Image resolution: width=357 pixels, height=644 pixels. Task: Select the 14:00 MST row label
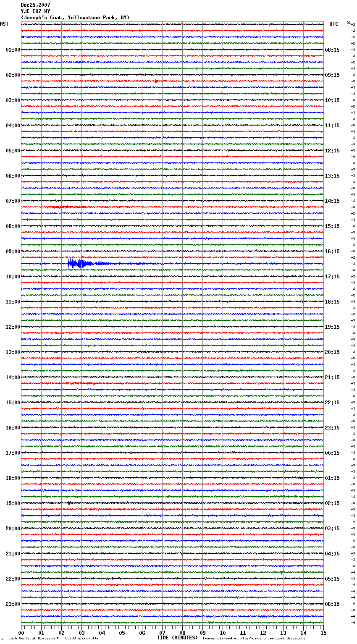(13, 377)
